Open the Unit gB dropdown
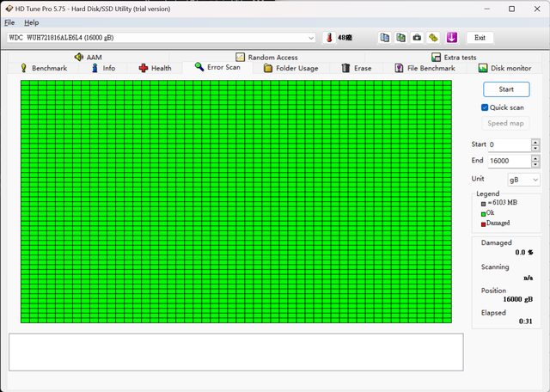550x392 pixels. tap(523, 180)
